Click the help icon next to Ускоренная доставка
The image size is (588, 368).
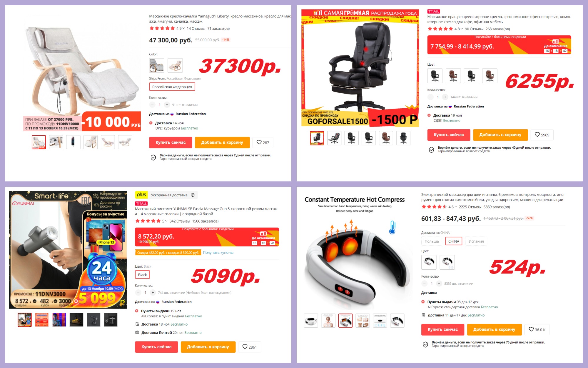193,195
